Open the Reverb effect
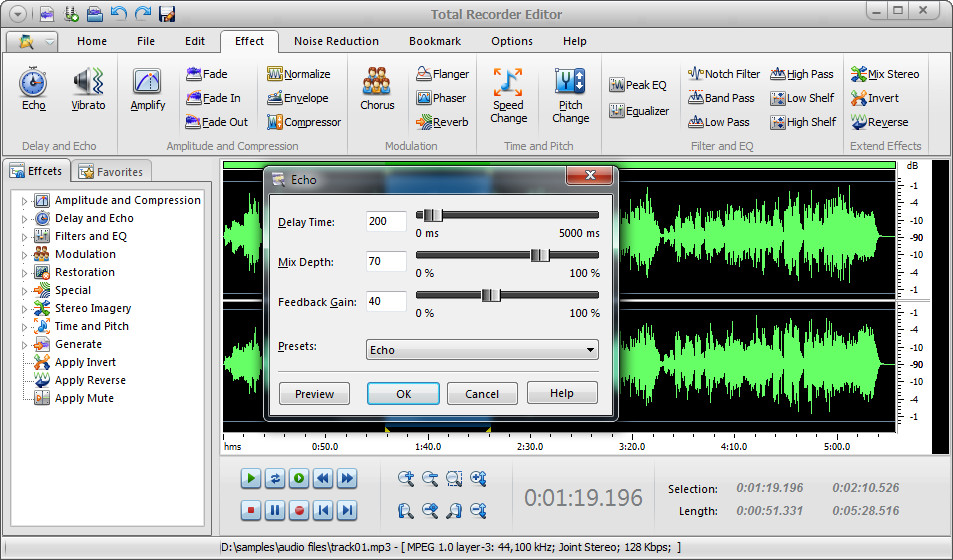Viewport: 953px width, 560px height. (442, 122)
